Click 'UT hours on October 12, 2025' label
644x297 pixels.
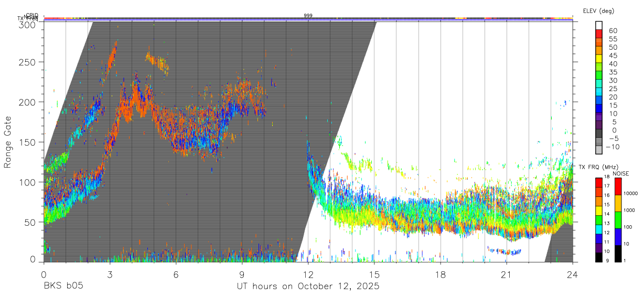308,287
